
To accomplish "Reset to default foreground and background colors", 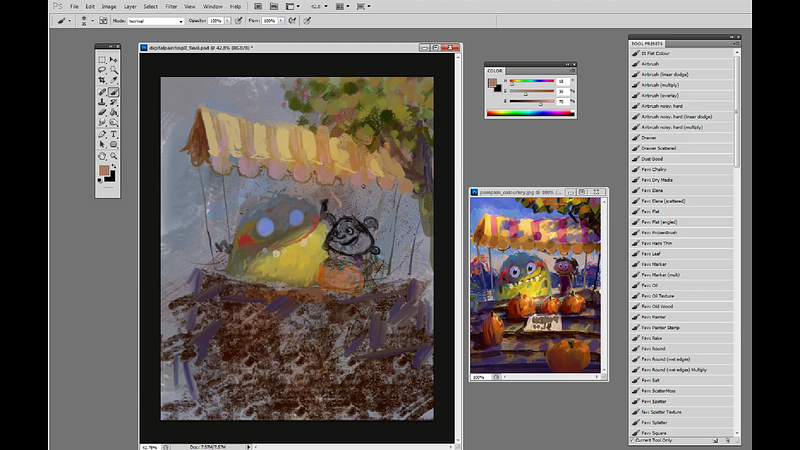I will pyautogui.click(x=100, y=180).
